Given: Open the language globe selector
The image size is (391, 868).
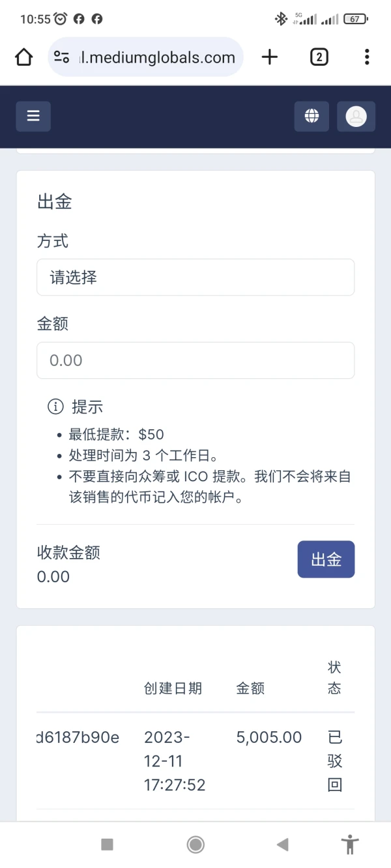Looking at the screenshot, I should pos(311,117).
